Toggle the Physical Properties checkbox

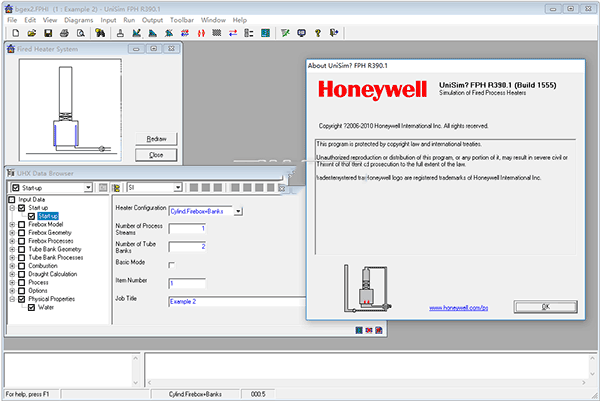(x=22, y=299)
